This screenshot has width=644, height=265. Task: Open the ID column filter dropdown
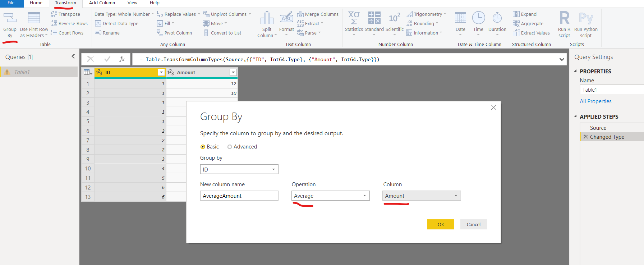[x=161, y=72]
